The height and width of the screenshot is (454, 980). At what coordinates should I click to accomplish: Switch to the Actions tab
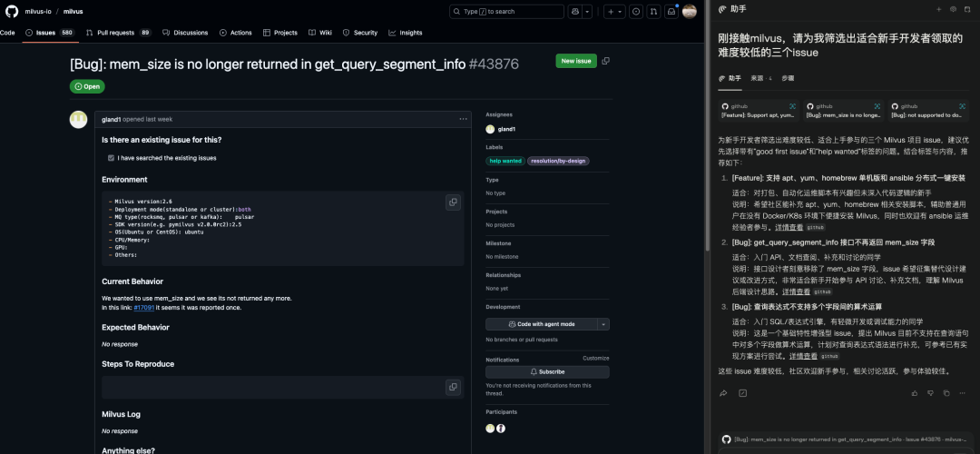click(236, 33)
